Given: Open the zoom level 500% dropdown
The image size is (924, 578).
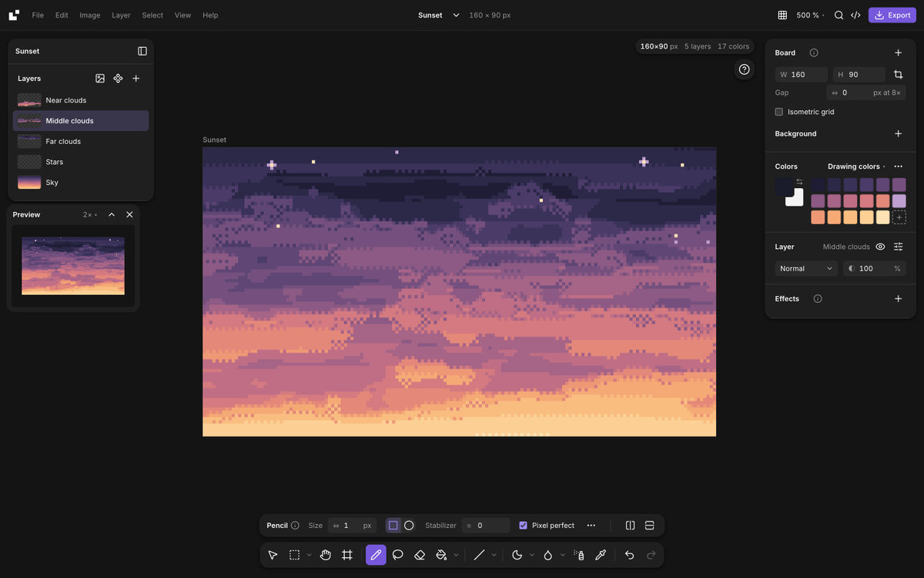Looking at the screenshot, I should (x=810, y=15).
